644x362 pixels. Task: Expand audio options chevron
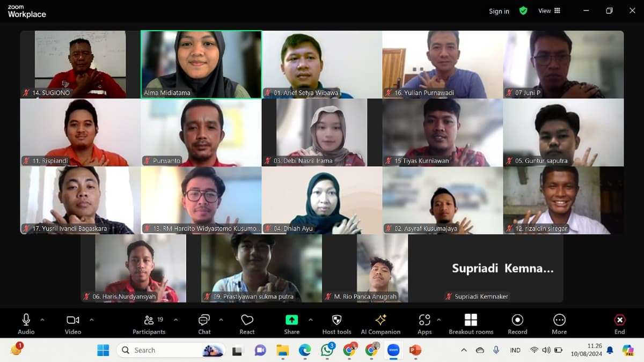[x=42, y=320]
